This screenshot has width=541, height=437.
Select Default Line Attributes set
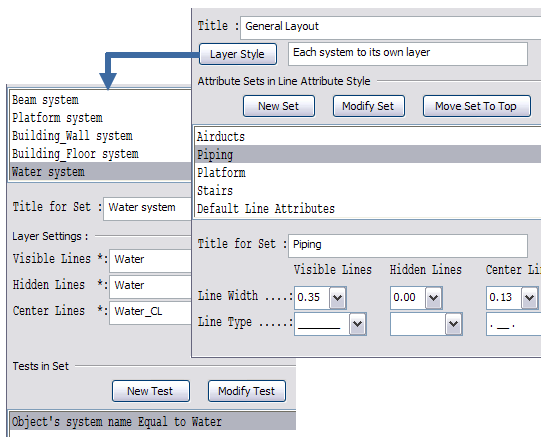pos(368,208)
